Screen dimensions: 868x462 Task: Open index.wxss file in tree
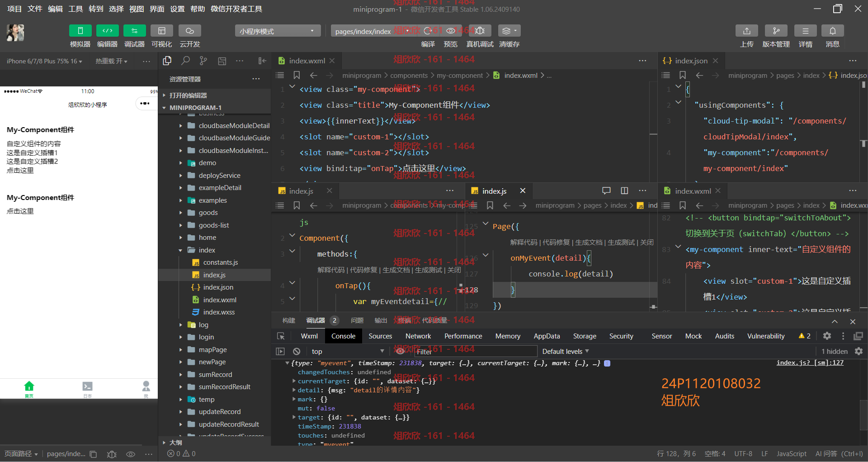point(219,312)
